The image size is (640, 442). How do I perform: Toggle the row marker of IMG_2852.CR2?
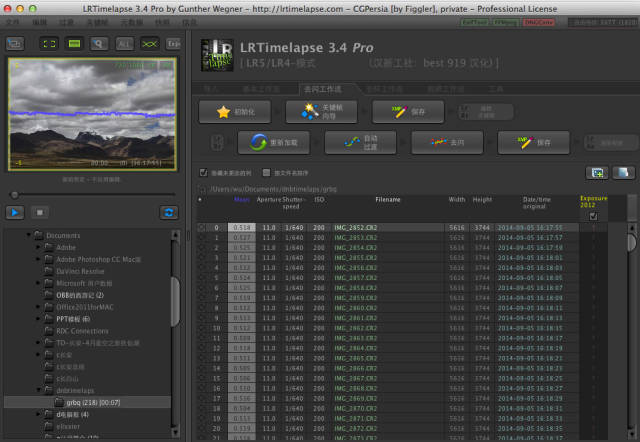coord(201,228)
